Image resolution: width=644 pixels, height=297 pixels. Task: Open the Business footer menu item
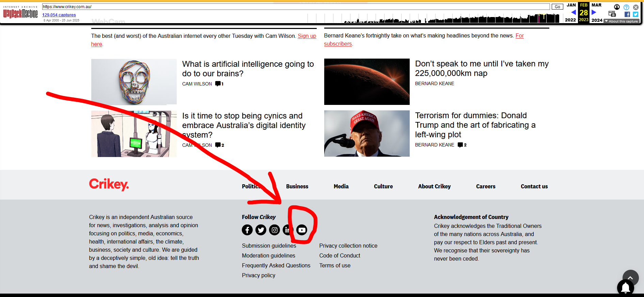(297, 186)
